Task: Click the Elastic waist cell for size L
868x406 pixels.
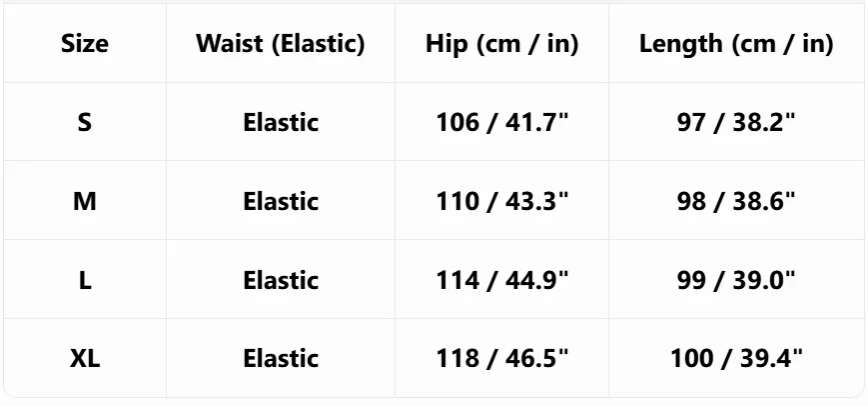Action: click(281, 280)
